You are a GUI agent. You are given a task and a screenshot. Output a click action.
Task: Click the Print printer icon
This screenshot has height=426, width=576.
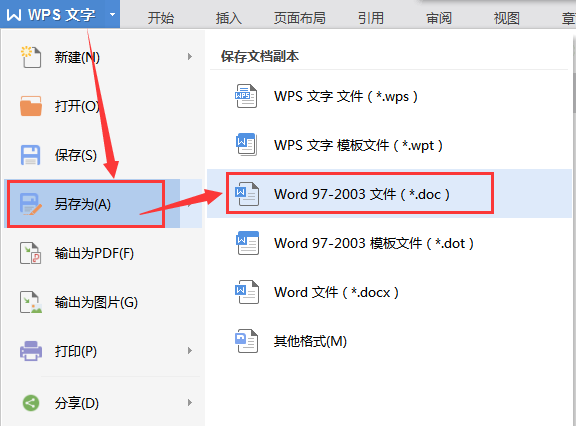tap(31, 351)
